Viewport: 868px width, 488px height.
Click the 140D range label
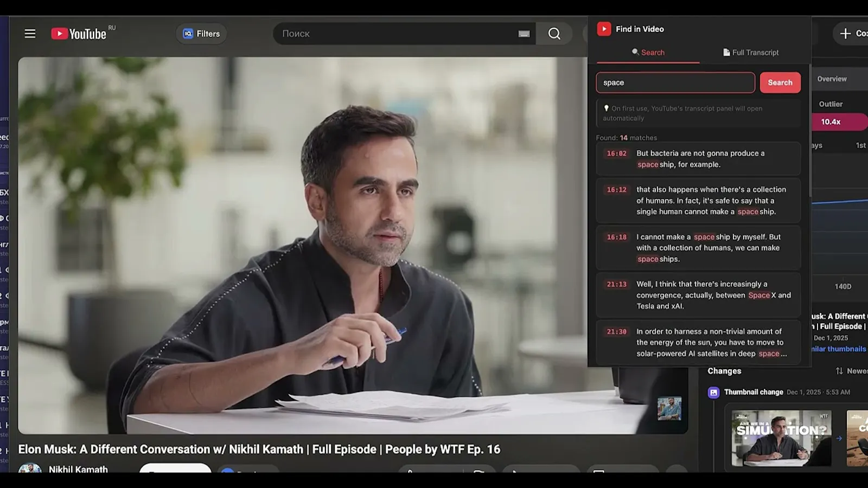[x=843, y=286]
